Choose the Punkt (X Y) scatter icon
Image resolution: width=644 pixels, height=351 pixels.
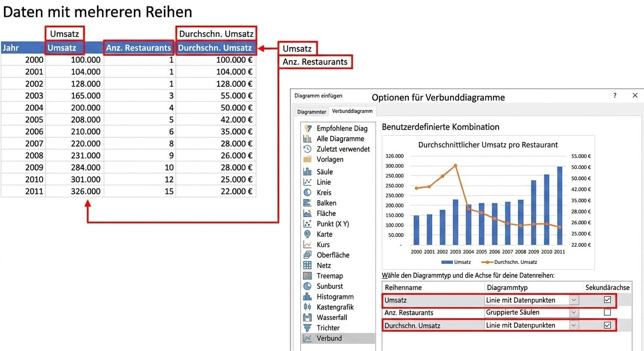click(307, 224)
